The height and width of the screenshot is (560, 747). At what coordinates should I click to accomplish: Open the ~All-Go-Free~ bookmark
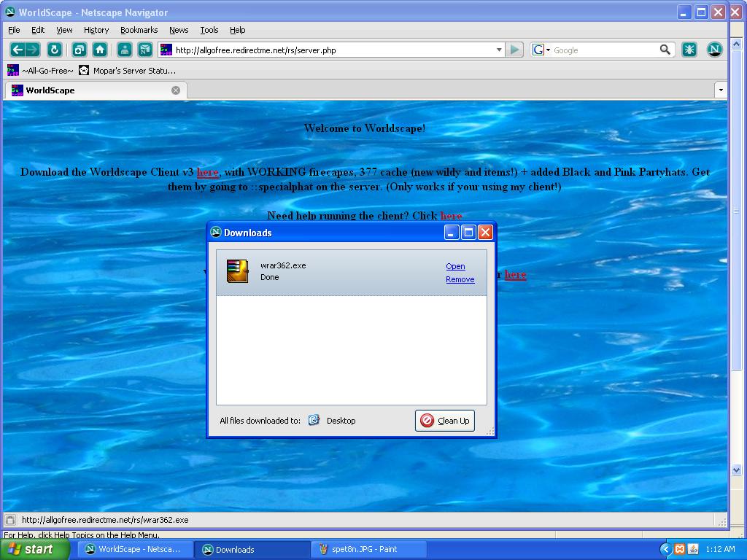40,71
